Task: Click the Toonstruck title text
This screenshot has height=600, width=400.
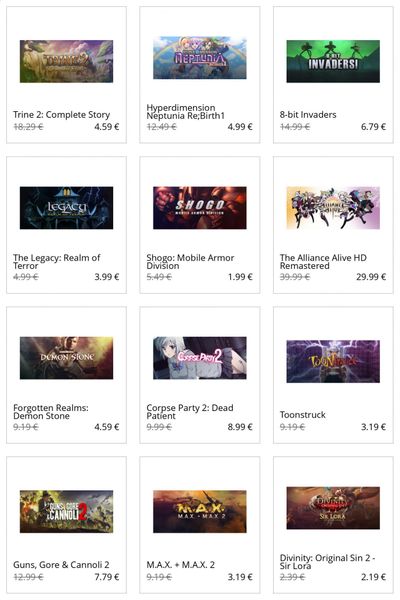Action: 303,415
